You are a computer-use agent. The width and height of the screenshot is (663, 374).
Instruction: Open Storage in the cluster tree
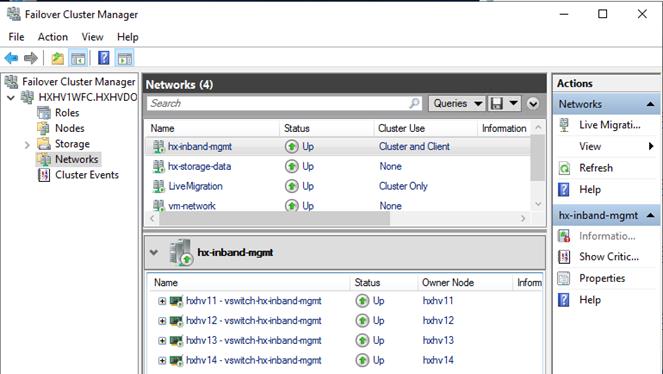[72, 144]
